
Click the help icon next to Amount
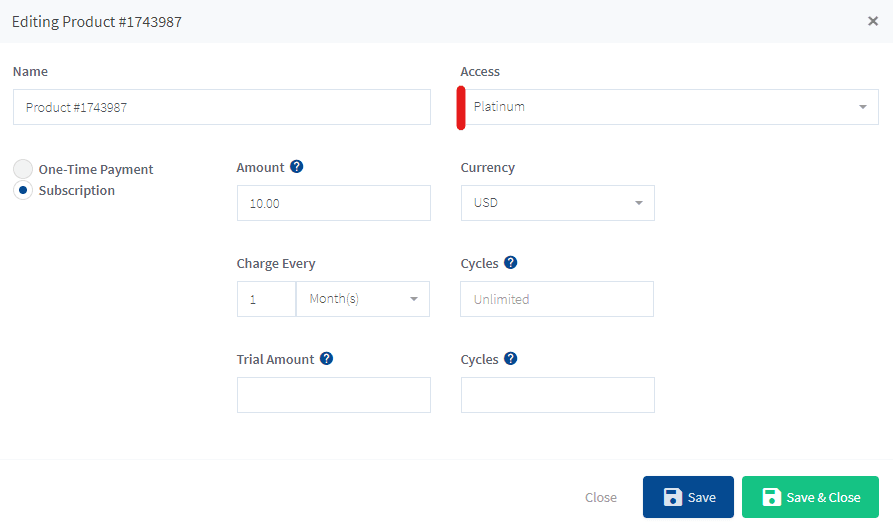point(296,167)
